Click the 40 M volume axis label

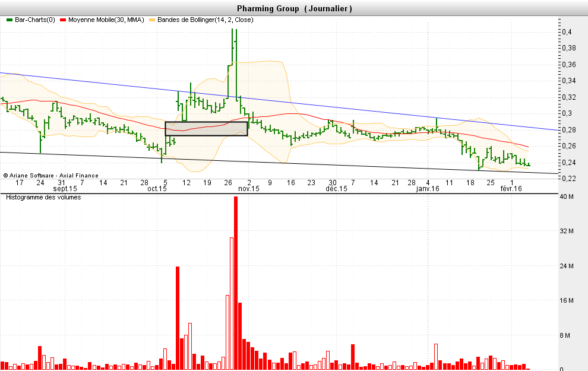pos(566,196)
